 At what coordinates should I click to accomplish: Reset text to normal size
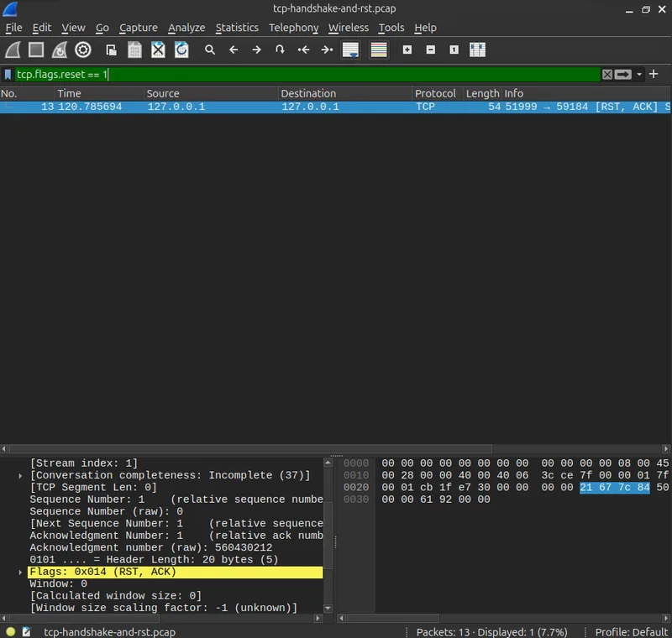pos(454,50)
